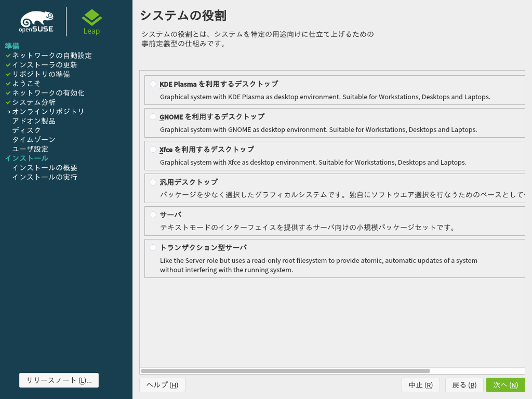Click checkmark beside ネットワークの有効化

tap(8, 92)
